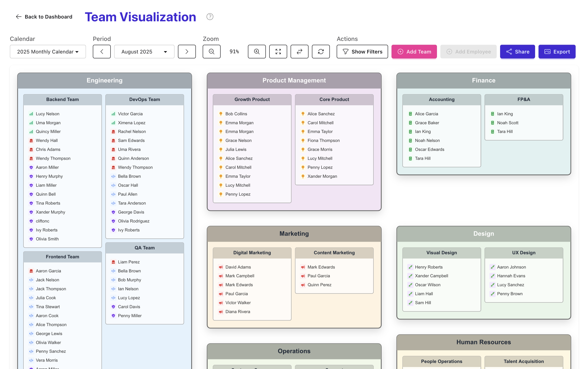
Task: Click the lightbulb icon beside Bob Collins
Action: coord(221,114)
